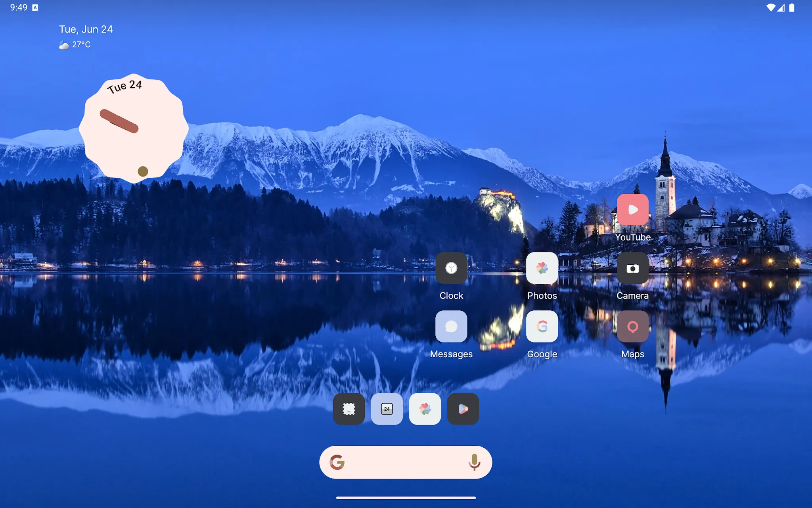This screenshot has width=812, height=508.
Task: Open Google Maps
Action: [x=632, y=327]
